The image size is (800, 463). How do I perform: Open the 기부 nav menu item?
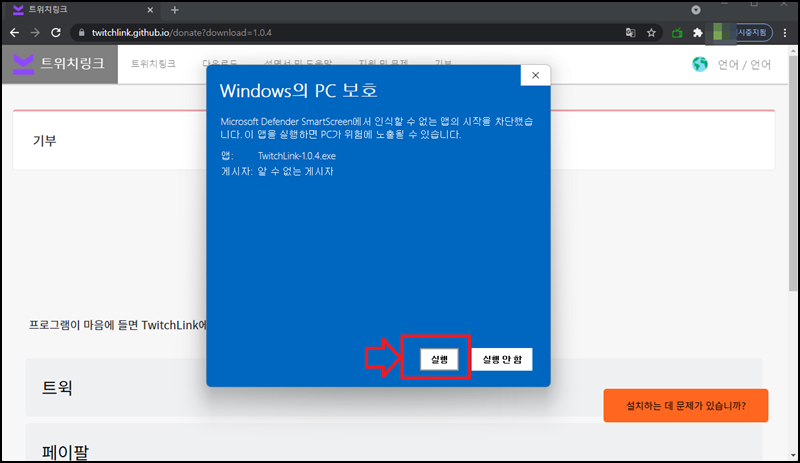(443, 63)
